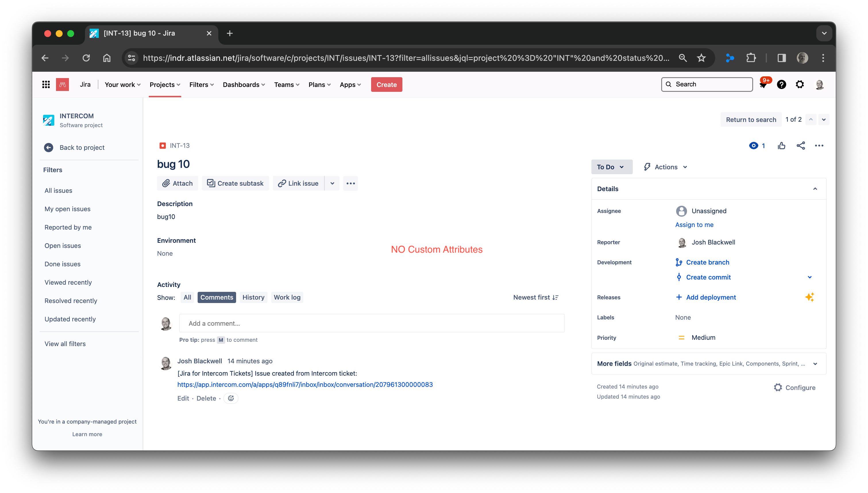Open Filters menu in top navigation
The width and height of the screenshot is (868, 493).
click(x=201, y=85)
